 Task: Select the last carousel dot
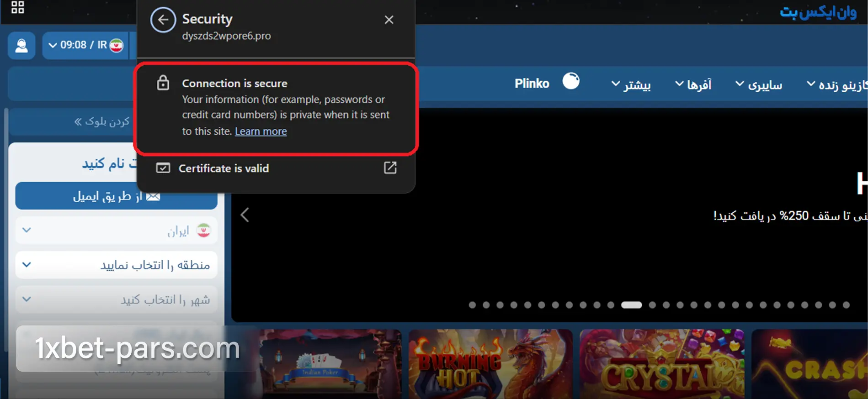(846, 305)
